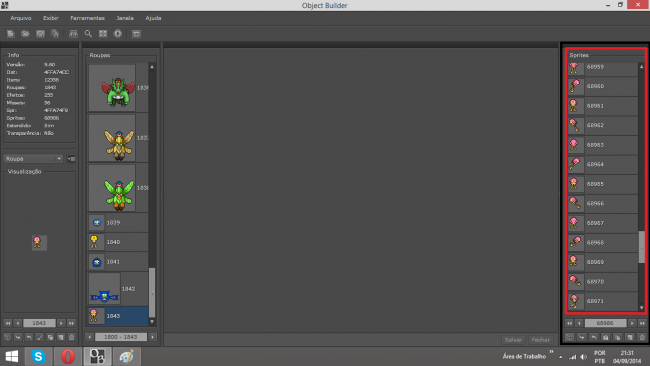Open Skype from the taskbar
The image size is (650, 366).
click(x=39, y=356)
